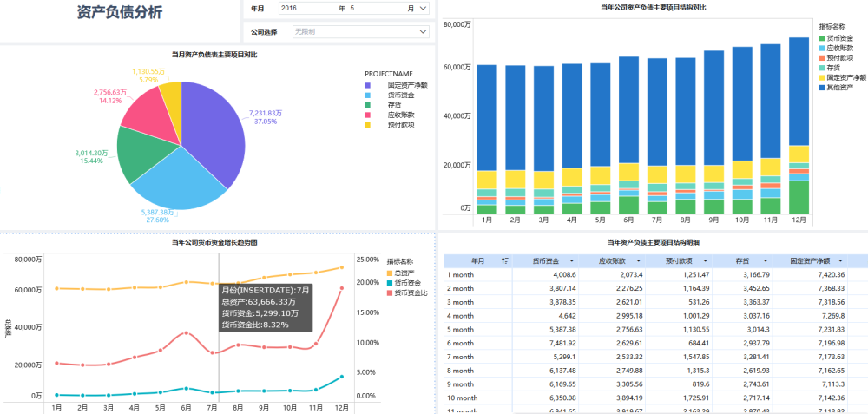Open the 应收账款 column filter arrow
868x414 pixels.
[x=640, y=260]
